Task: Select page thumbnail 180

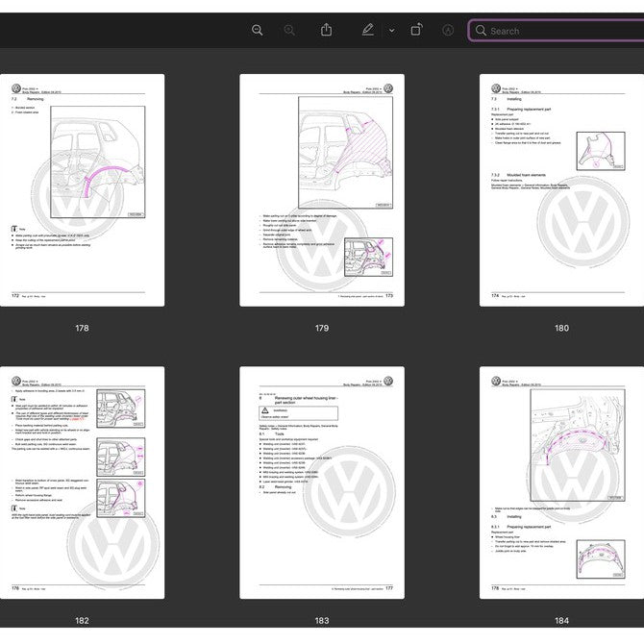Action: [561, 190]
